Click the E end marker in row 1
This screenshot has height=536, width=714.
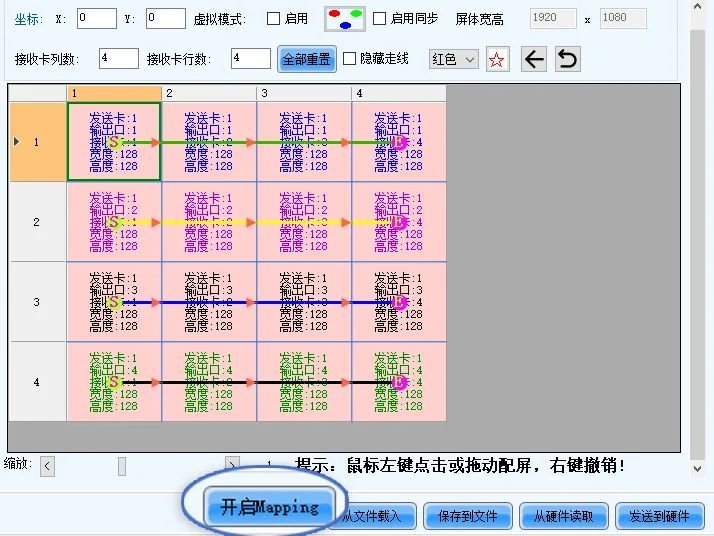click(399, 143)
